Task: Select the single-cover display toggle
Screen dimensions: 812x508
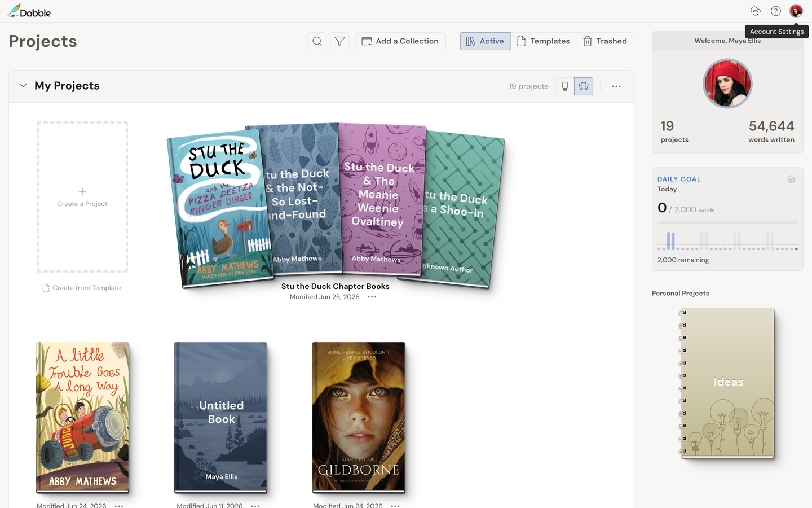Action: tap(564, 86)
